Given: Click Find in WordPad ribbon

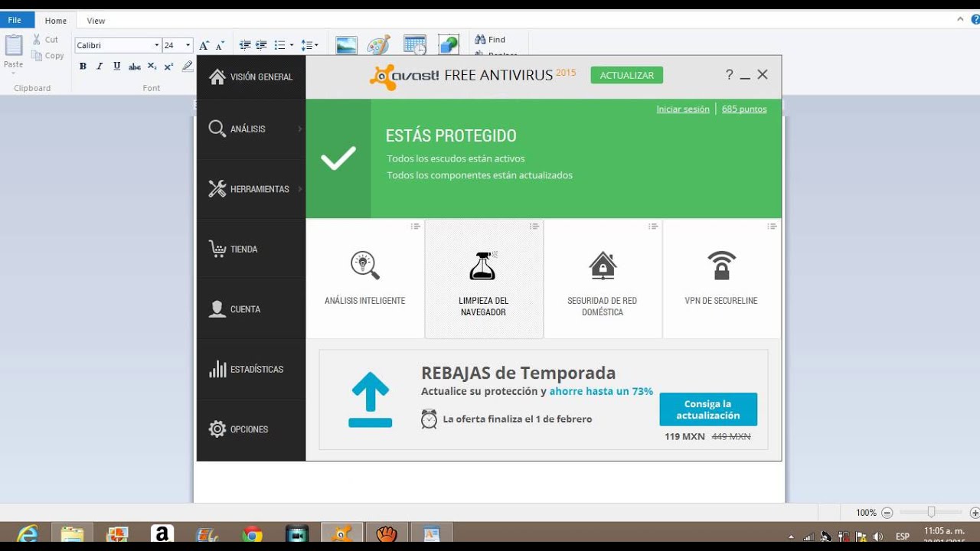Looking at the screenshot, I should pos(490,40).
